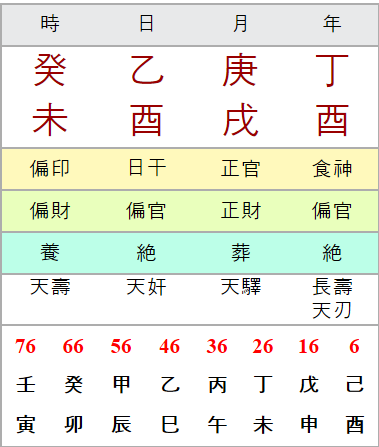Click 偏官 in the 年 column green row
This screenshot has height=447, width=379.
[x=332, y=211]
